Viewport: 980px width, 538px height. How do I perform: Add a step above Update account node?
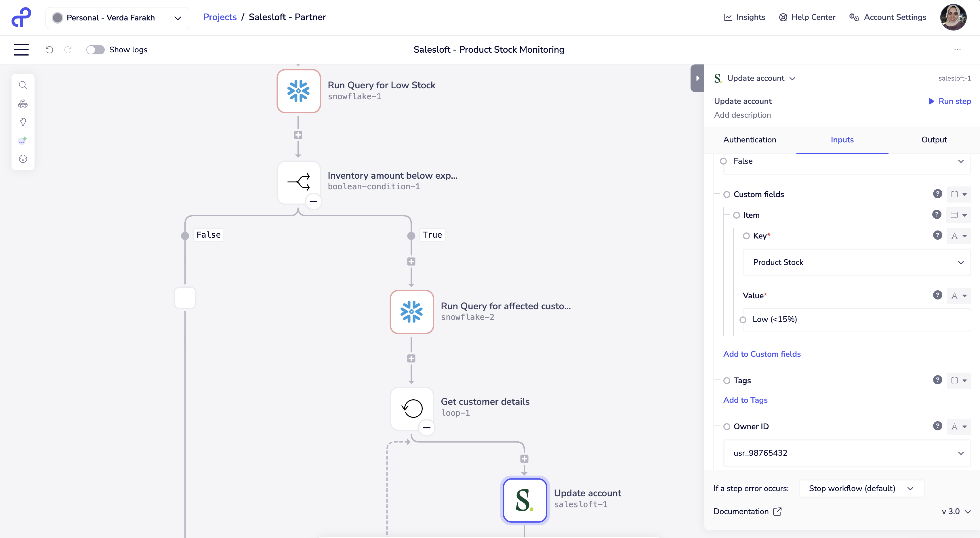click(x=524, y=459)
